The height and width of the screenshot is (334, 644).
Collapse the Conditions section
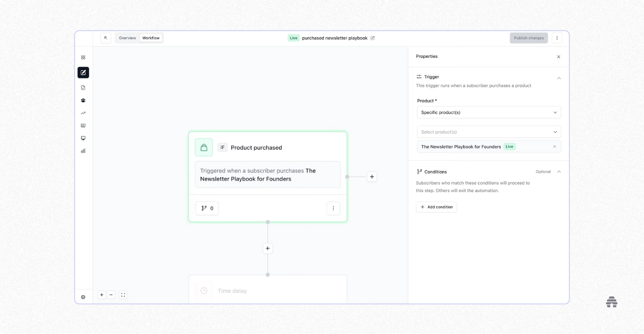559,171
